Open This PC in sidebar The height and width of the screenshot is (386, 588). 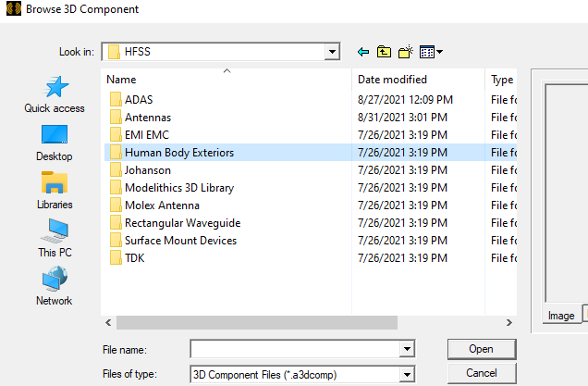click(x=55, y=239)
